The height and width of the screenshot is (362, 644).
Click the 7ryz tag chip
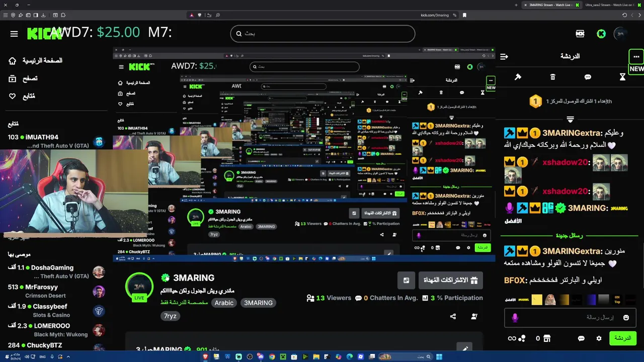point(171,316)
